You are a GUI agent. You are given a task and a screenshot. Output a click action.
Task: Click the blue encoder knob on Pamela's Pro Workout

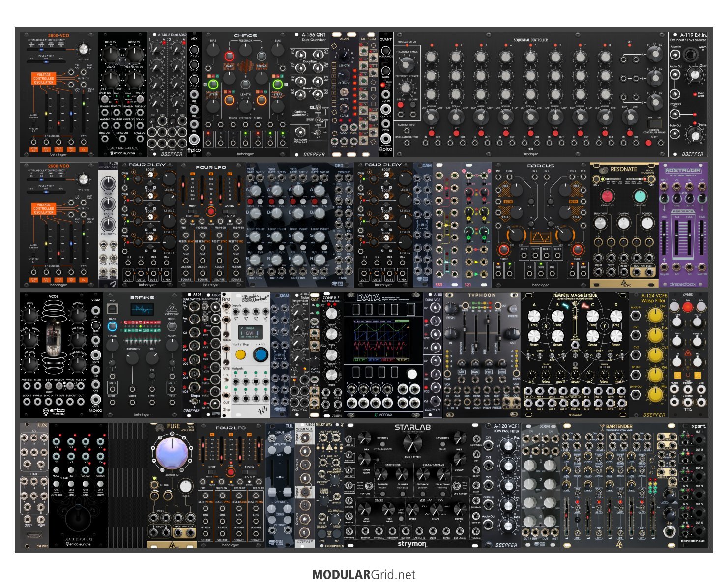pyautogui.click(x=261, y=354)
